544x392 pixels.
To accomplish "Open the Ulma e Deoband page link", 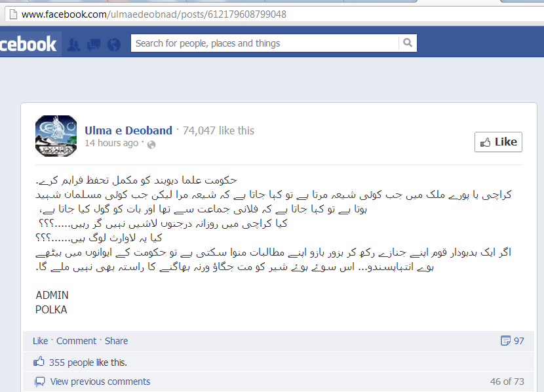I will 128,130.
